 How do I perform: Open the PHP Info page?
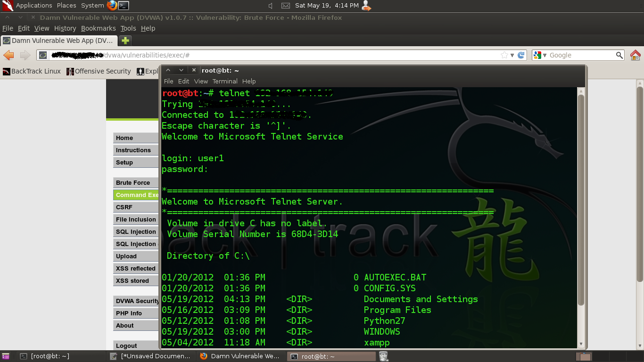click(136, 313)
